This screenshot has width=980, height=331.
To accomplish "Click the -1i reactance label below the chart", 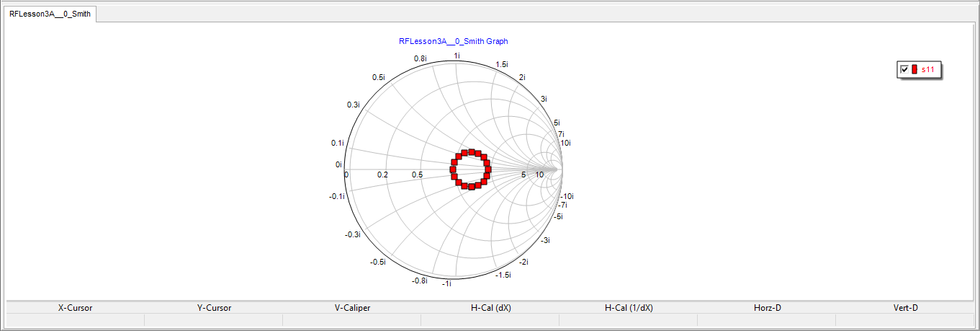I will (446, 284).
